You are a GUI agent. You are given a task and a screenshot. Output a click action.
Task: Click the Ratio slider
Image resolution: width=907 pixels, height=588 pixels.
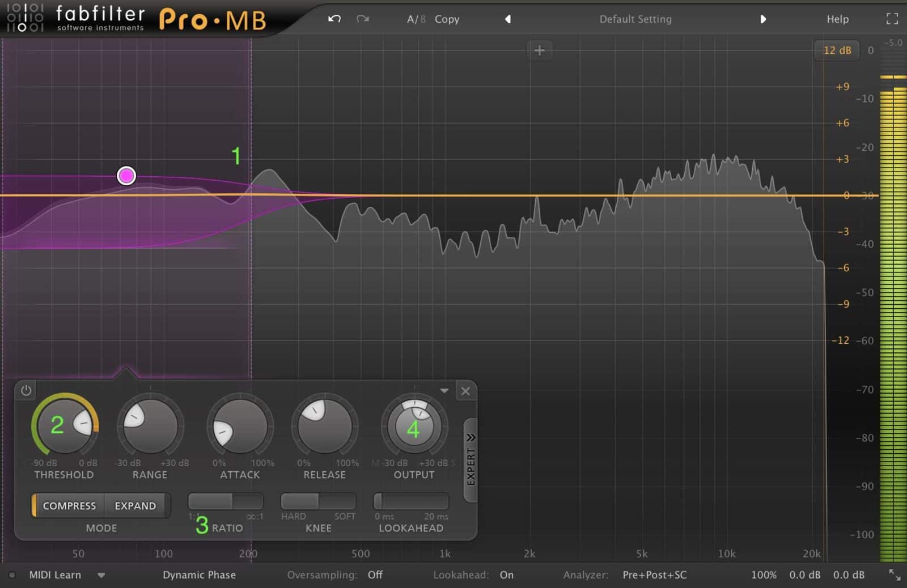[226, 501]
